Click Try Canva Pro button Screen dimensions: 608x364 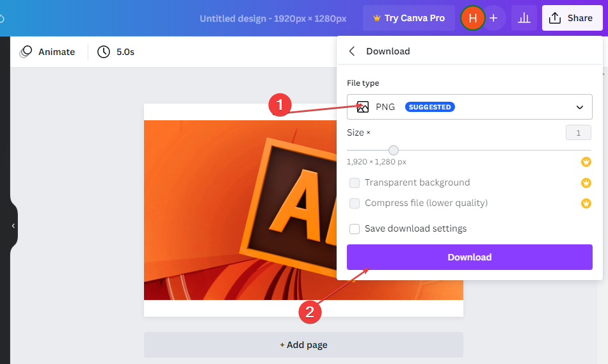409,18
